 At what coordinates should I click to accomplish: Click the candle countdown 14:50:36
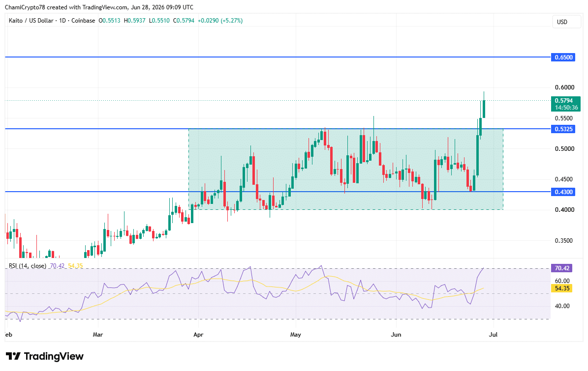click(x=566, y=108)
